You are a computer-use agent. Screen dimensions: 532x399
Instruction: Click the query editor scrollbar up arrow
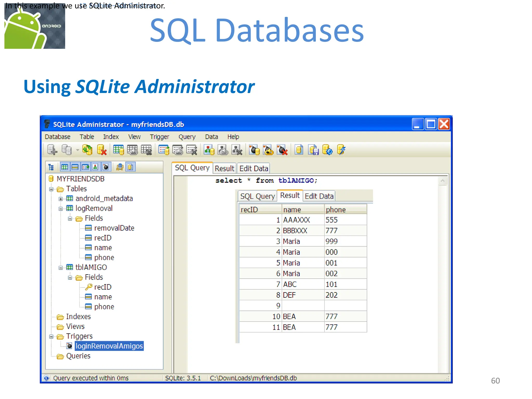(443, 181)
